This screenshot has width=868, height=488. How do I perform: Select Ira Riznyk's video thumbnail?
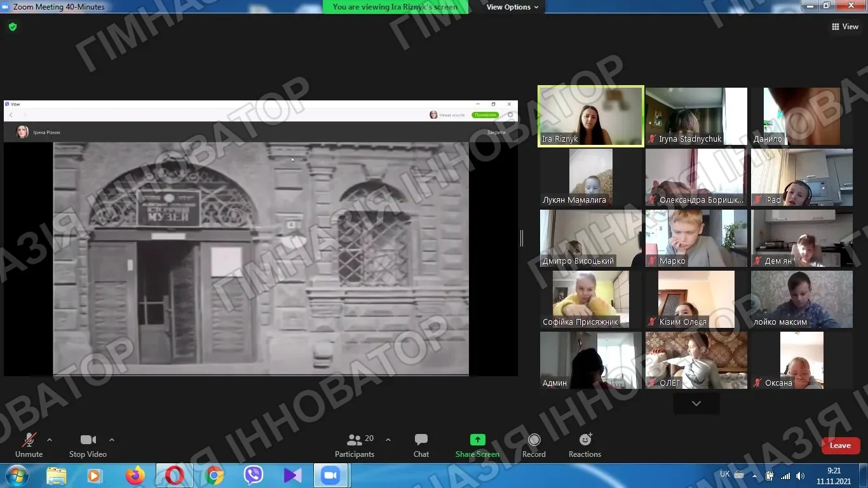click(591, 116)
